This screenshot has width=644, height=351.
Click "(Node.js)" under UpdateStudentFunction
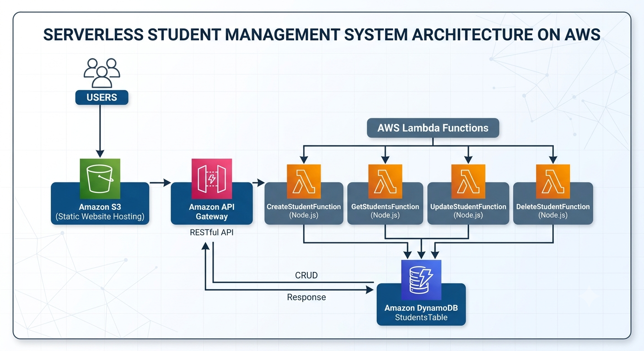pyautogui.click(x=468, y=215)
